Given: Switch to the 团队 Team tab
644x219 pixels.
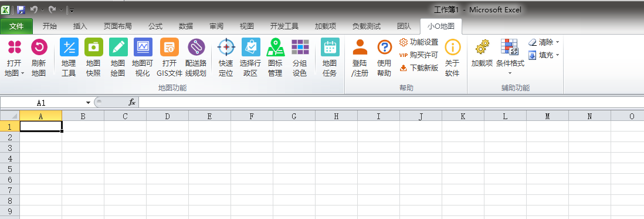Looking at the screenshot, I should pyautogui.click(x=404, y=26).
